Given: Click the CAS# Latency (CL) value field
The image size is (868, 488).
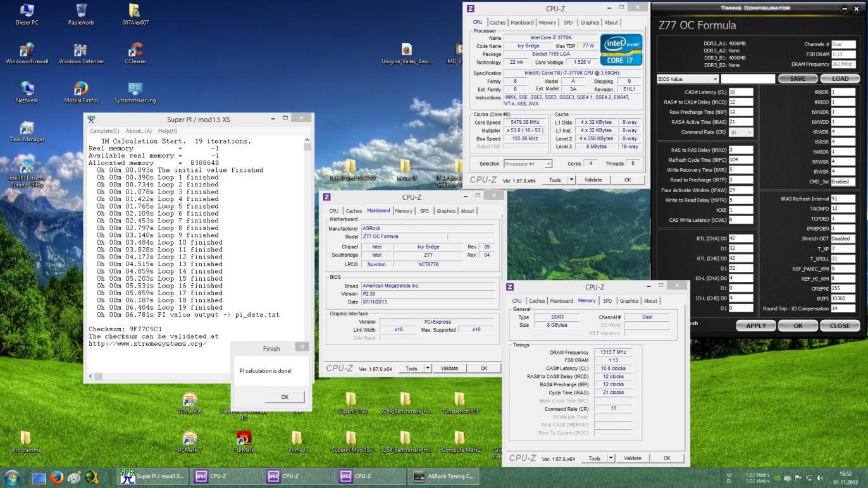Looking at the screenshot, I should [741, 92].
